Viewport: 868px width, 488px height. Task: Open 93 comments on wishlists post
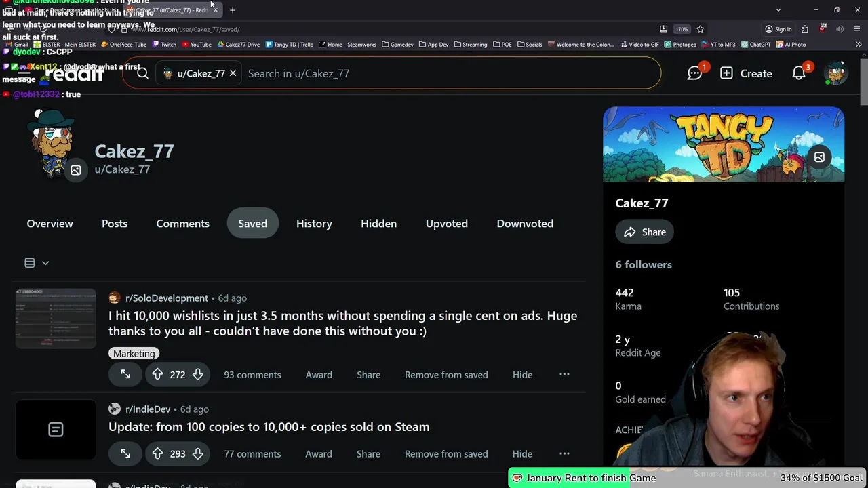[x=252, y=375]
